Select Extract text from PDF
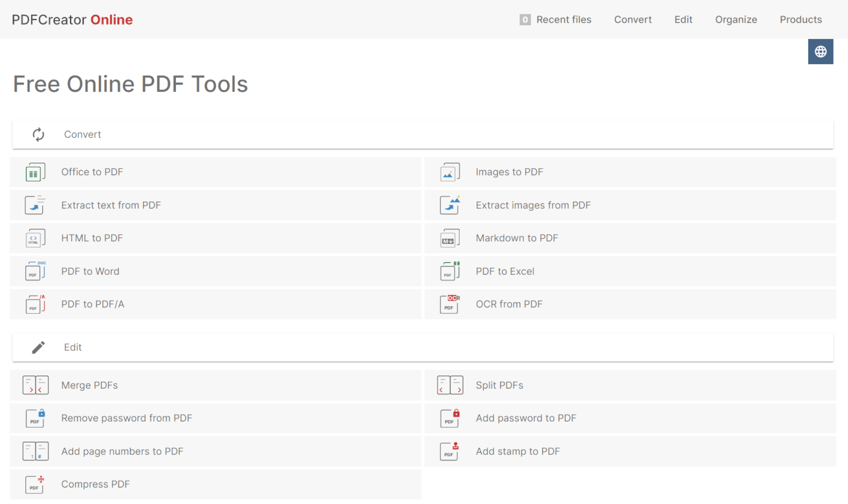Viewport: 848px width, 504px height. 216,205
